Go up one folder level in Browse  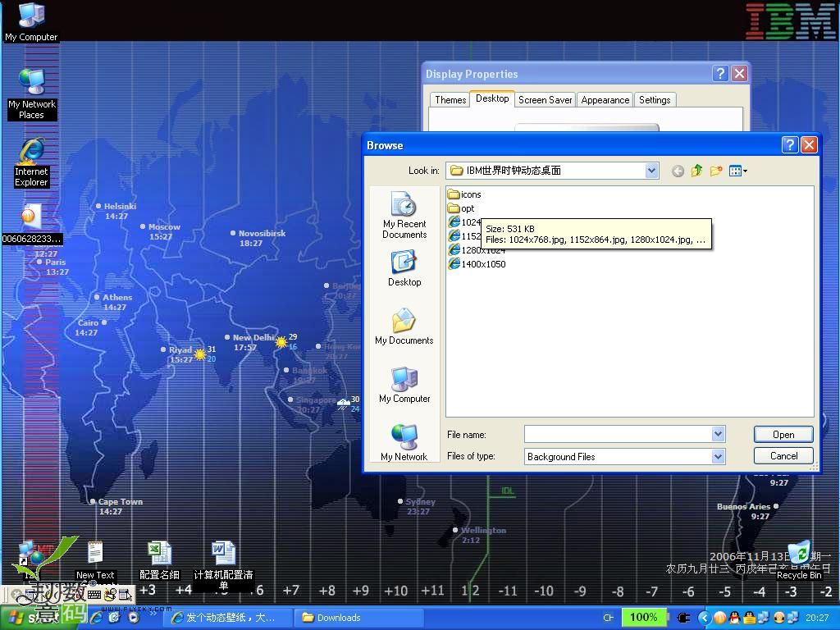click(696, 171)
